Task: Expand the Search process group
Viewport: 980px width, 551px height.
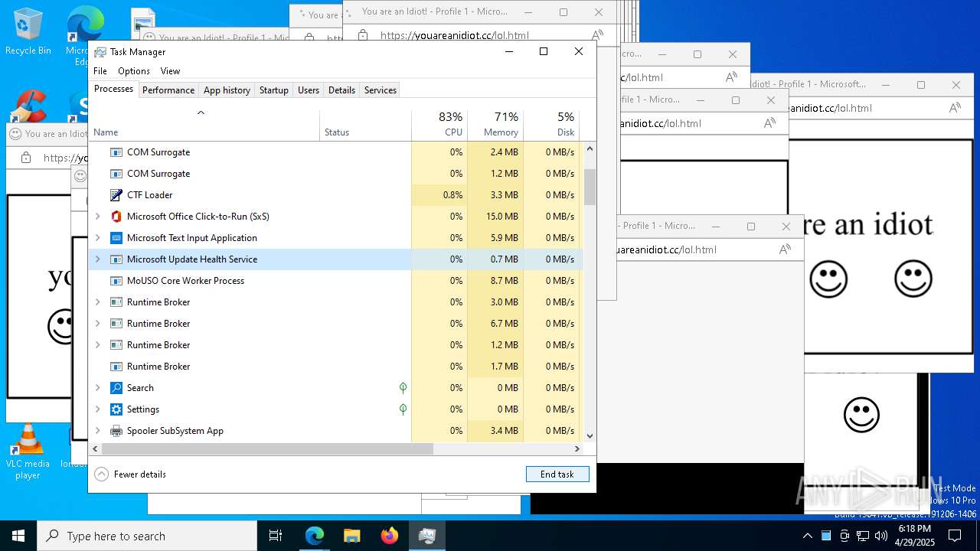Action: point(97,388)
